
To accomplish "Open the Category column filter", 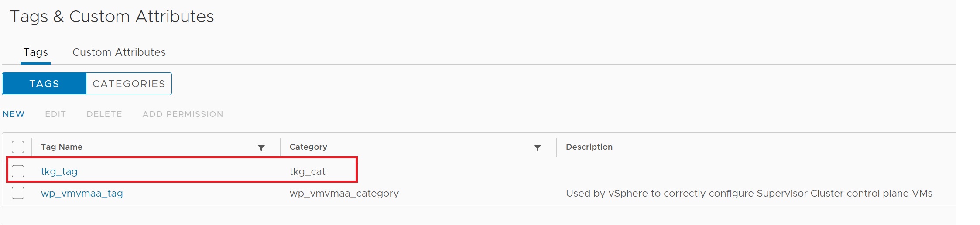I will point(538,148).
